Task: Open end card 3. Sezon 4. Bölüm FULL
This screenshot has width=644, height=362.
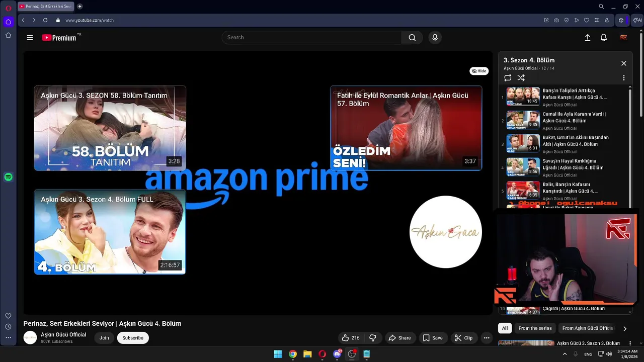Action: pyautogui.click(x=110, y=232)
